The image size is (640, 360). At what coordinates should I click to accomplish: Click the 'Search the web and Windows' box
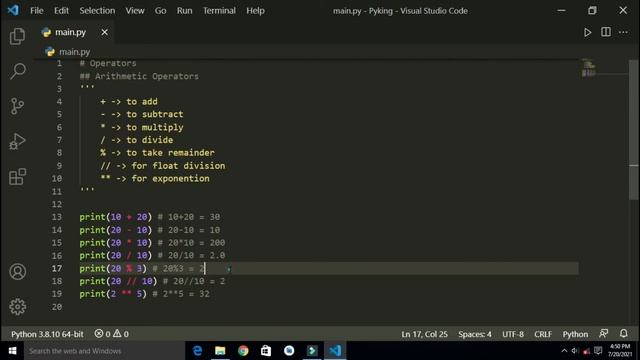pyautogui.click(x=104, y=351)
